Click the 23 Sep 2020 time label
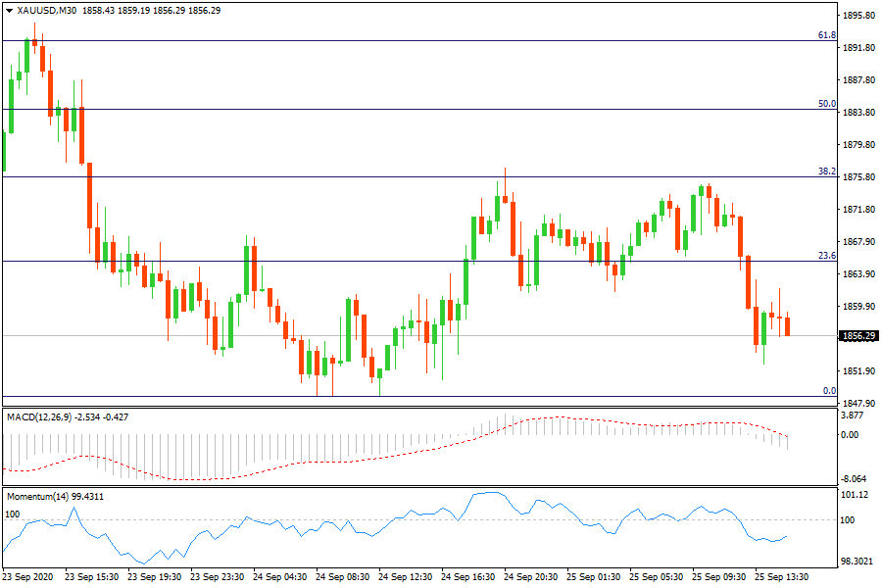The height and width of the screenshot is (588, 882). (28, 577)
